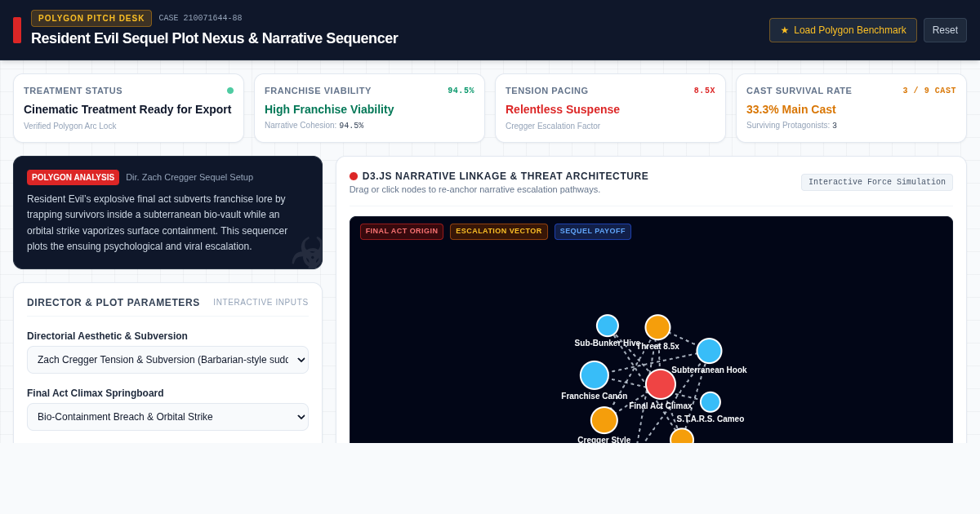Click the 8.5X tension pacing value

(x=705, y=91)
